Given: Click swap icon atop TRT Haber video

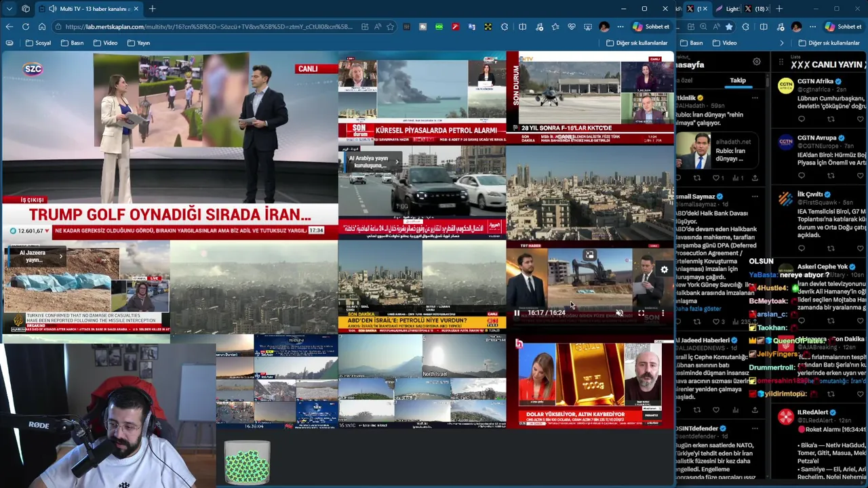Looking at the screenshot, I should (x=589, y=255).
